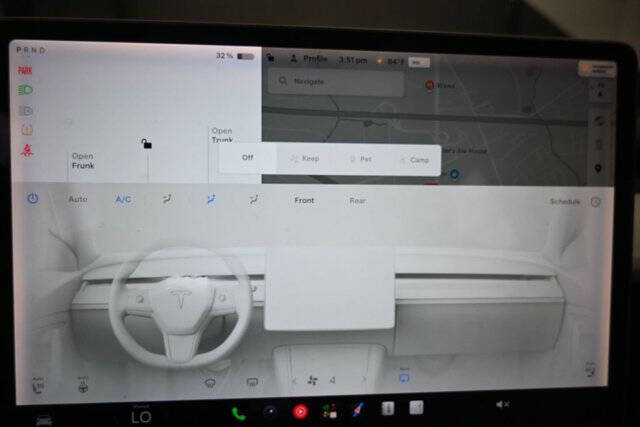Open the climate Schedule option
Screen dimensions: 640x427
(564, 202)
